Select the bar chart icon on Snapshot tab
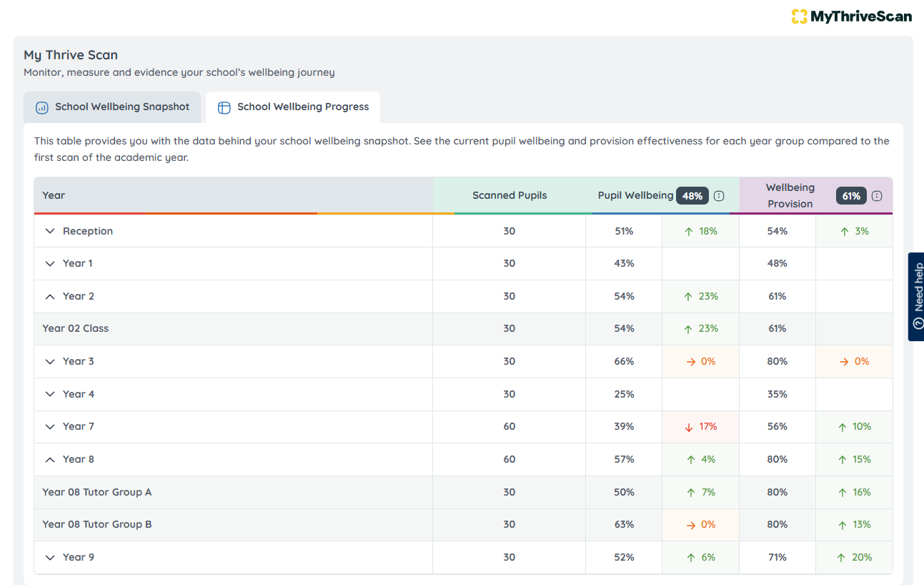 tap(41, 107)
